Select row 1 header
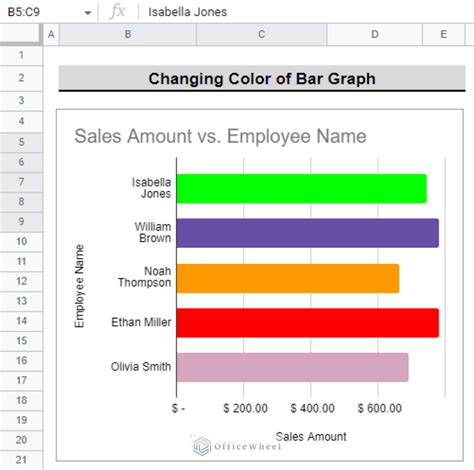 (21, 55)
